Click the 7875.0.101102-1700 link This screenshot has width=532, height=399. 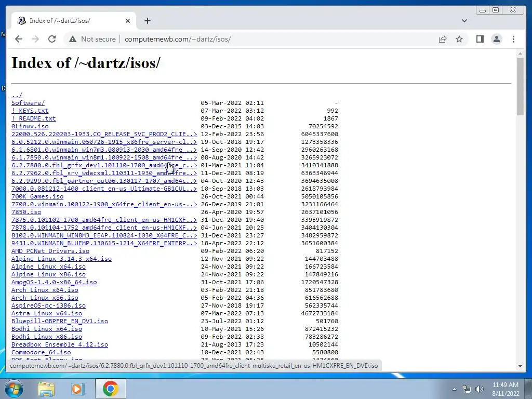[x=104, y=220]
